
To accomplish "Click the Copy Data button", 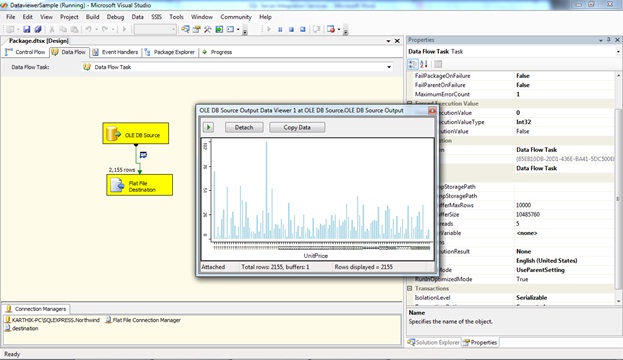I will click(x=297, y=127).
